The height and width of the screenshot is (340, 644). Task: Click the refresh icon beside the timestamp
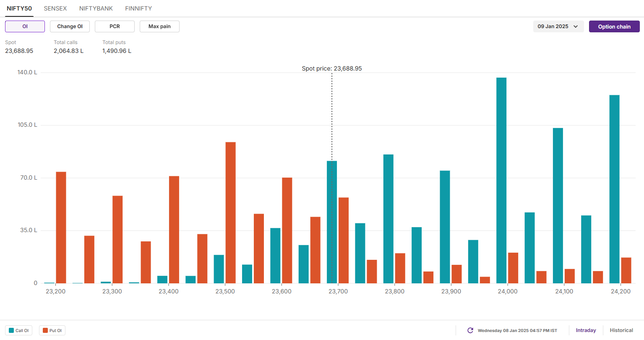(470, 330)
